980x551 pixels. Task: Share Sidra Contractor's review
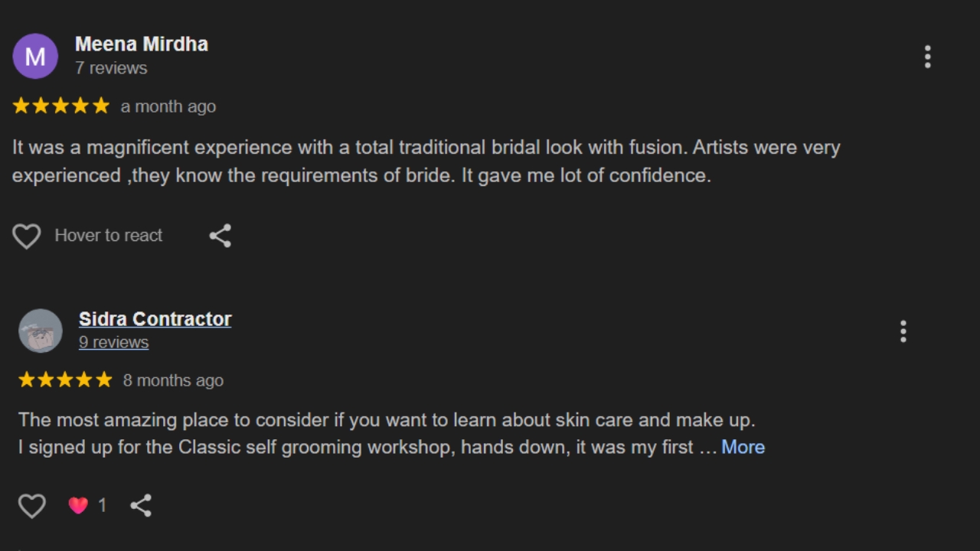(141, 505)
